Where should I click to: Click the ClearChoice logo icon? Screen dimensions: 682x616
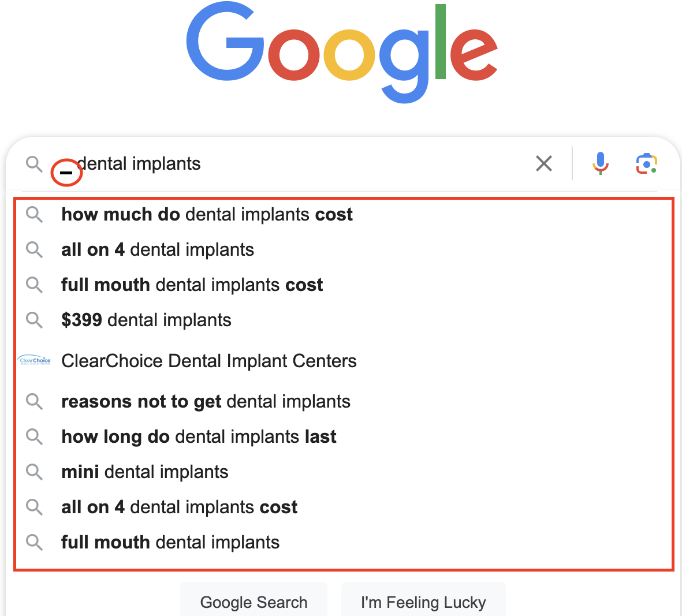point(35,360)
